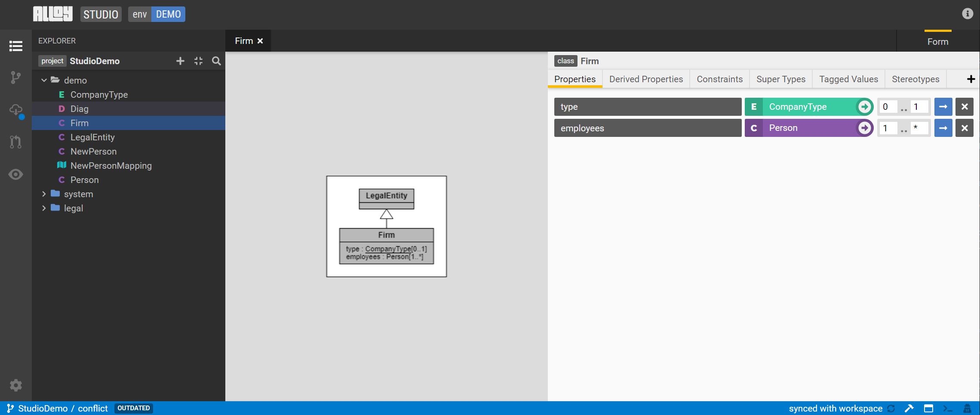
Task: Switch to Super Types tab
Action: pyautogui.click(x=781, y=79)
